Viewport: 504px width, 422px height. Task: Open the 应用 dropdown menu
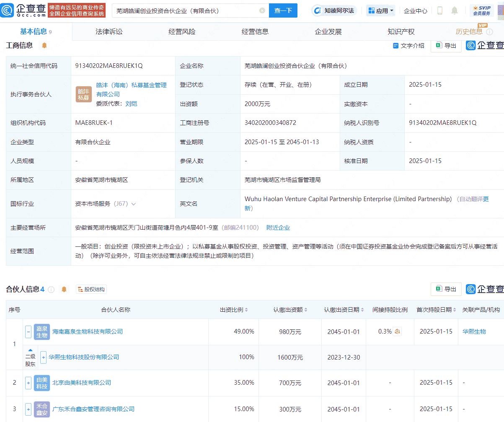click(380, 10)
